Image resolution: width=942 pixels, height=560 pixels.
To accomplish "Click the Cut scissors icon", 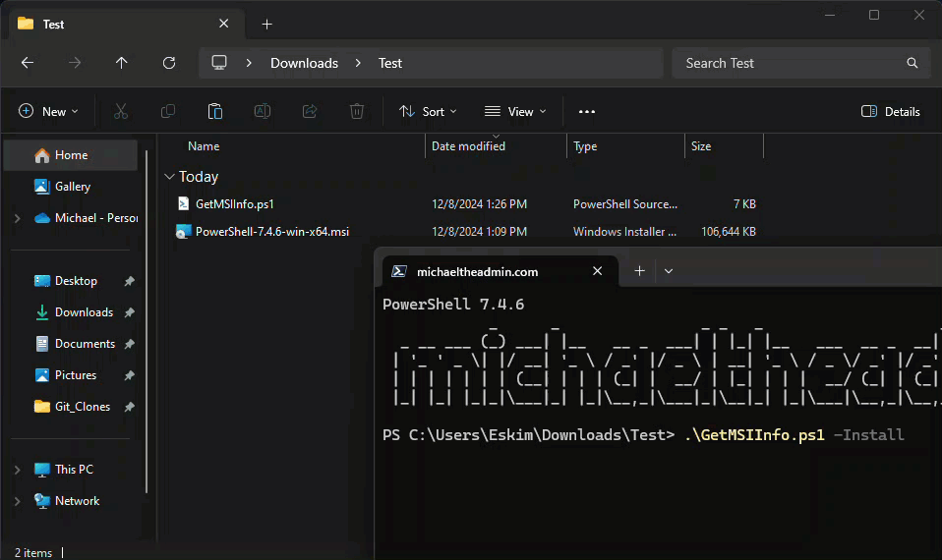I will [x=121, y=112].
